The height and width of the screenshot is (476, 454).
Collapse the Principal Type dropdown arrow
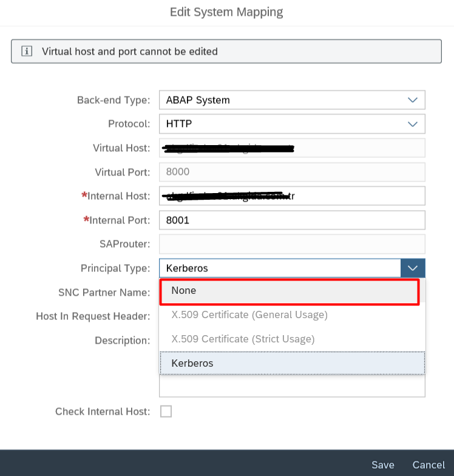pyautogui.click(x=413, y=268)
